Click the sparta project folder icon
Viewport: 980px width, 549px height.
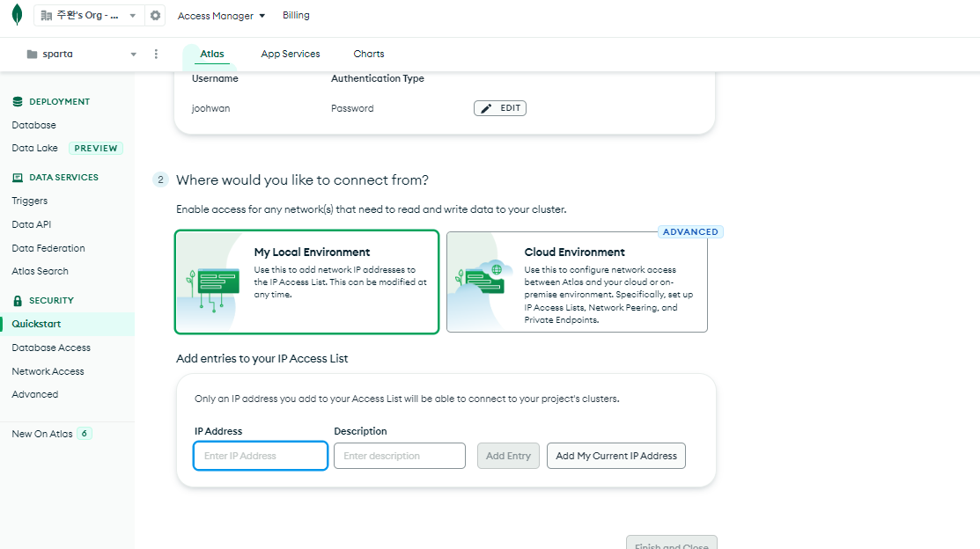pos(32,55)
